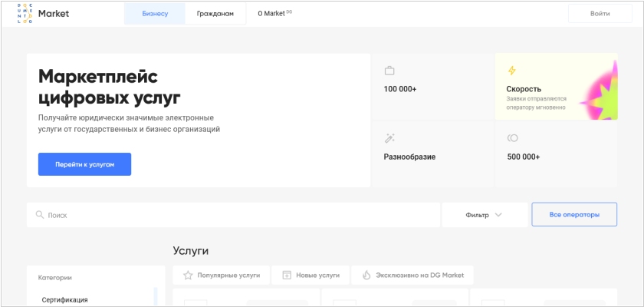Click the categories list scrollbar

click(x=156, y=297)
